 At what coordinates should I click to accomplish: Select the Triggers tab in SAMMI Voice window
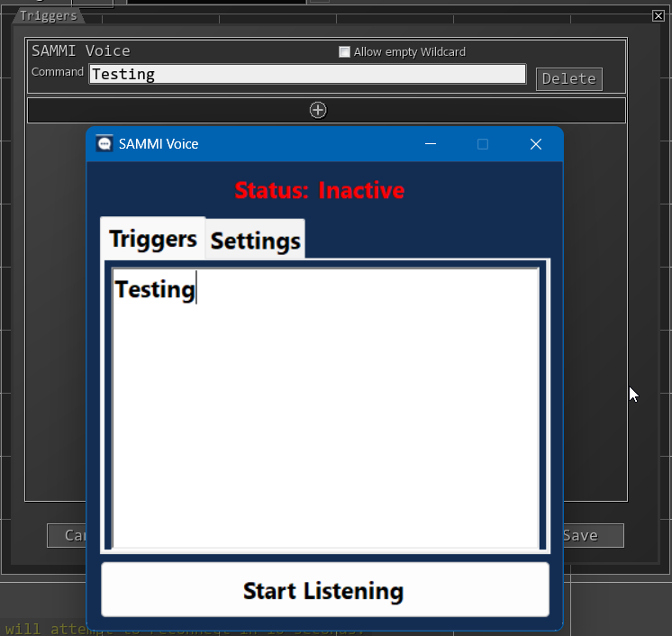tap(153, 239)
